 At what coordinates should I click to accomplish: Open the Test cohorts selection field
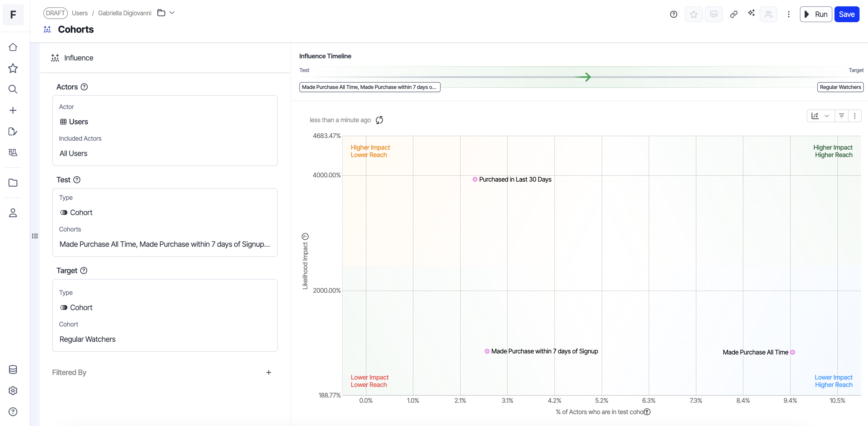(165, 244)
